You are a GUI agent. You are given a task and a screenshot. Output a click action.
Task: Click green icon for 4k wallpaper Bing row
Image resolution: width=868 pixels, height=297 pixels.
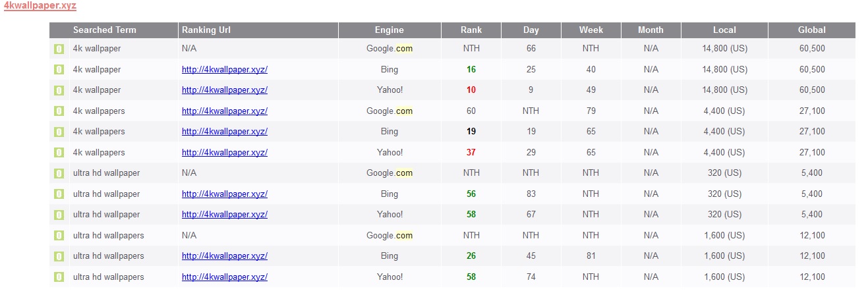pyautogui.click(x=59, y=70)
